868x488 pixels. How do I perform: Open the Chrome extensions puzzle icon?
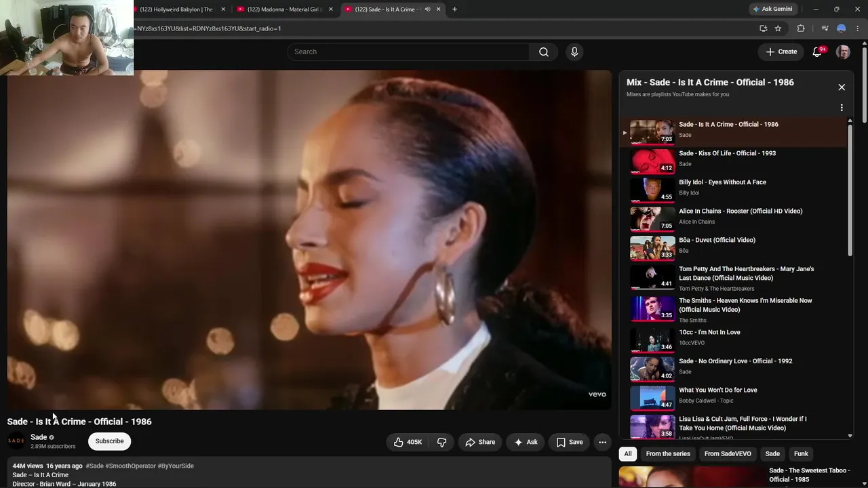[x=801, y=28]
